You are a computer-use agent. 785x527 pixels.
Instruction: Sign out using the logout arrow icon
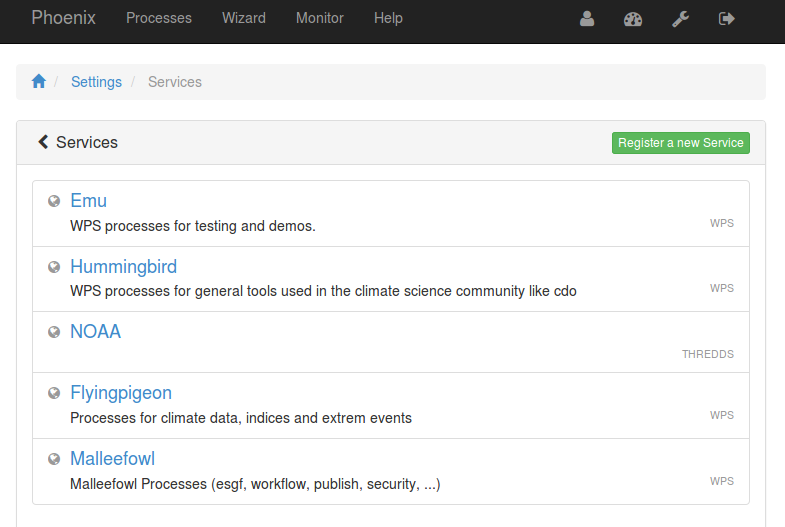[x=726, y=19]
